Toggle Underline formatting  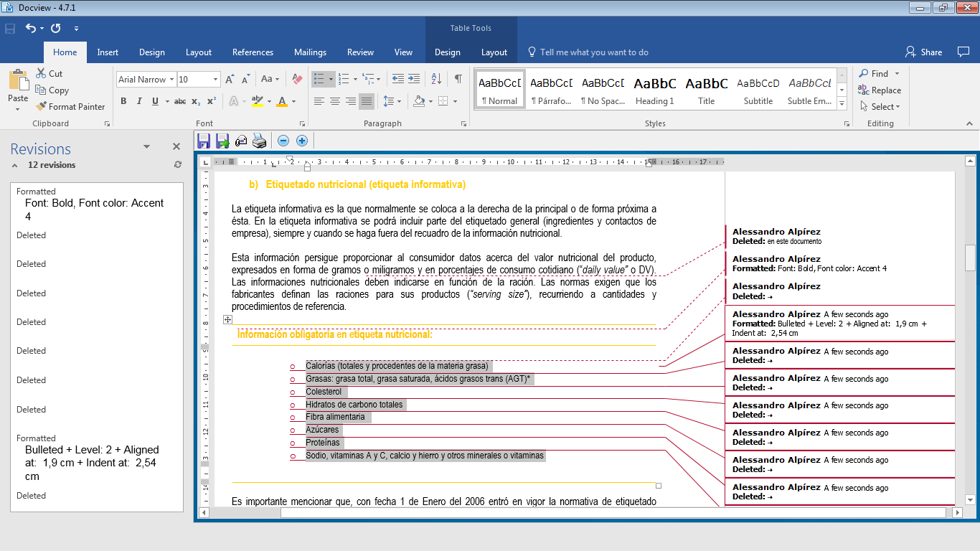pyautogui.click(x=155, y=101)
